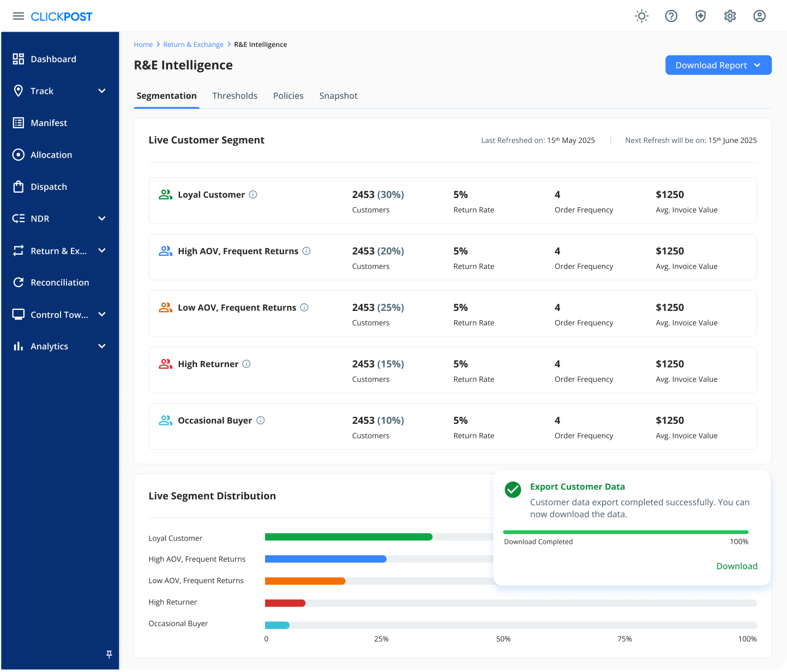Viewport: 787px width, 672px height.
Task: Select the Dashboard icon in sidebar
Action: [18, 58]
